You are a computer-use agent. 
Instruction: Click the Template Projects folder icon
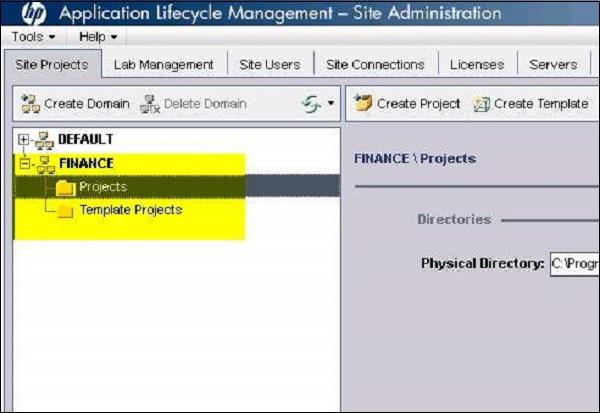(65, 211)
